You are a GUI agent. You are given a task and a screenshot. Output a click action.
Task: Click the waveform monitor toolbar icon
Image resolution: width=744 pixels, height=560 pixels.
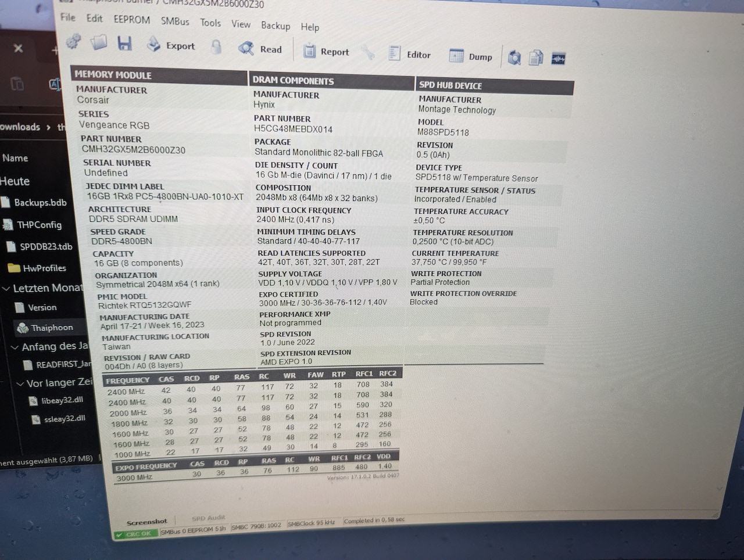[558, 59]
